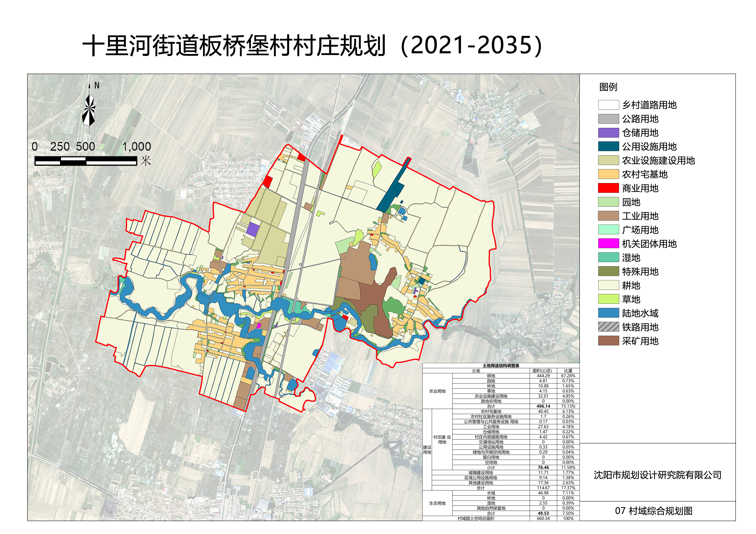Viewport: 756px width, 534px height.
Task: Click the black-and-white scale bar
Action: coord(86,161)
